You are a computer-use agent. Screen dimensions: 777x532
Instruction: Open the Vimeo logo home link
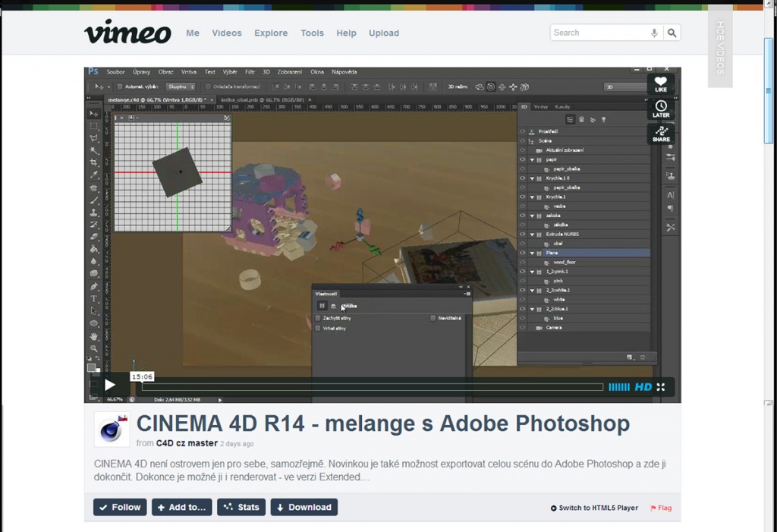pyautogui.click(x=127, y=32)
